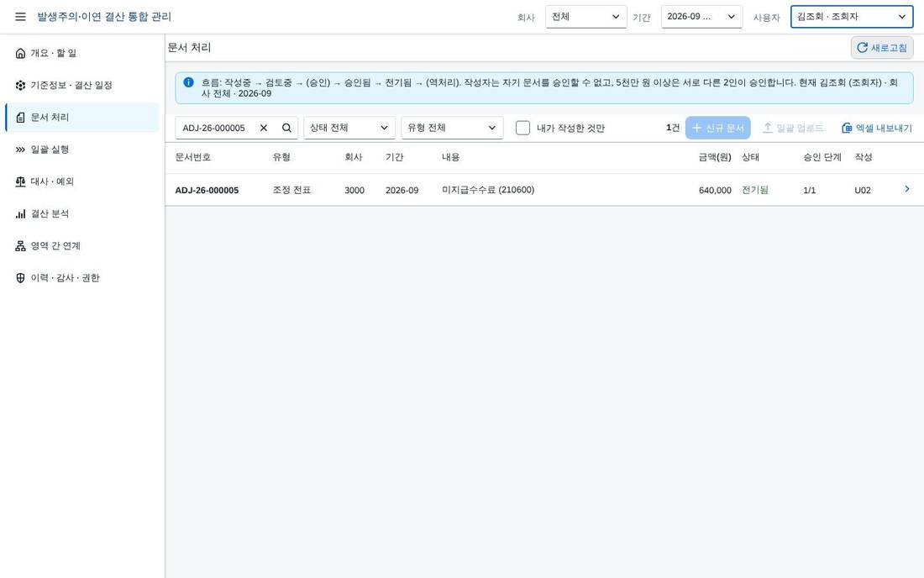Click the 640,000 amount cell
The image size is (924, 578).
coord(715,191)
